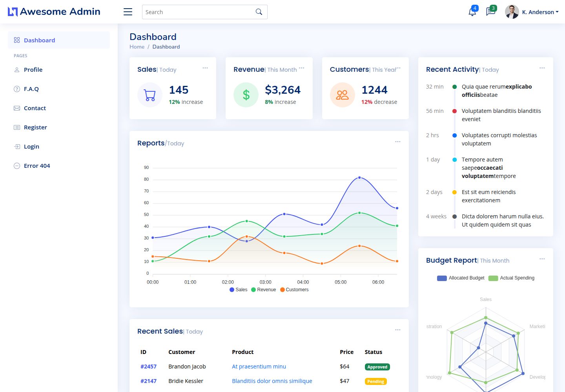Toggle sidebar with hamburger menu icon
Viewport: 565px width, 392px height.
pyautogui.click(x=128, y=12)
